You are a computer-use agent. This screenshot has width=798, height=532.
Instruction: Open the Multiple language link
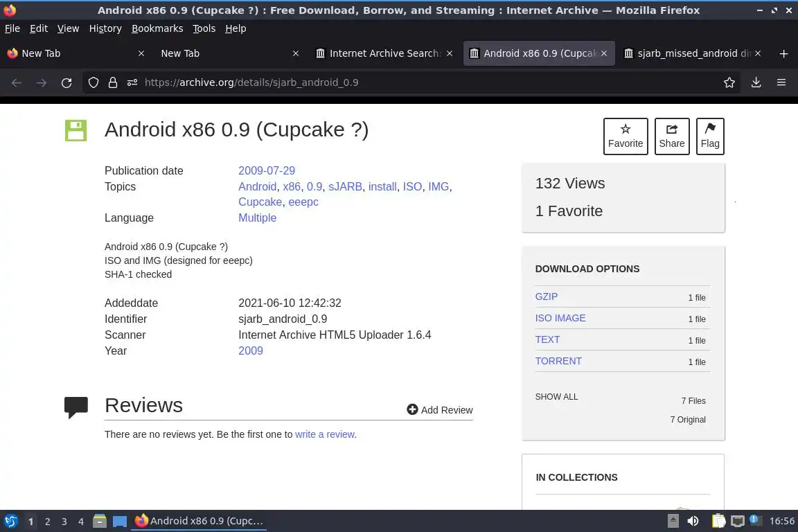point(258,218)
